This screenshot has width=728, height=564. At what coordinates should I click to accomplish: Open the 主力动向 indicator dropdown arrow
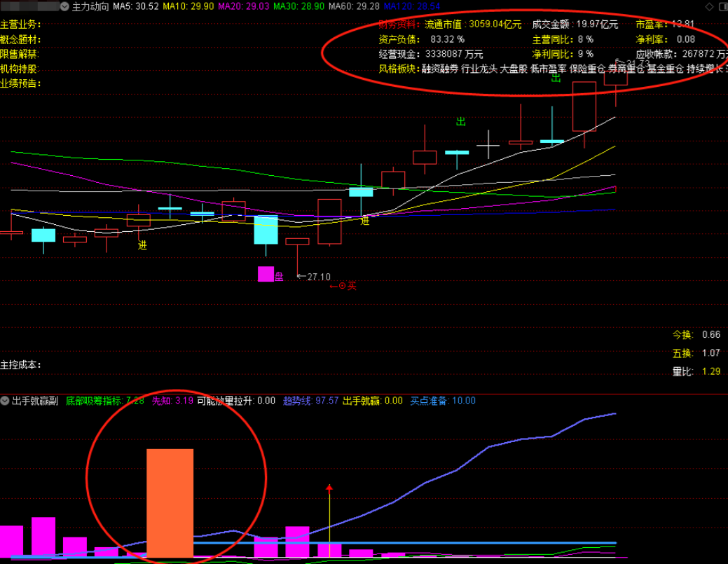pyautogui.click(x=64, y=6)
